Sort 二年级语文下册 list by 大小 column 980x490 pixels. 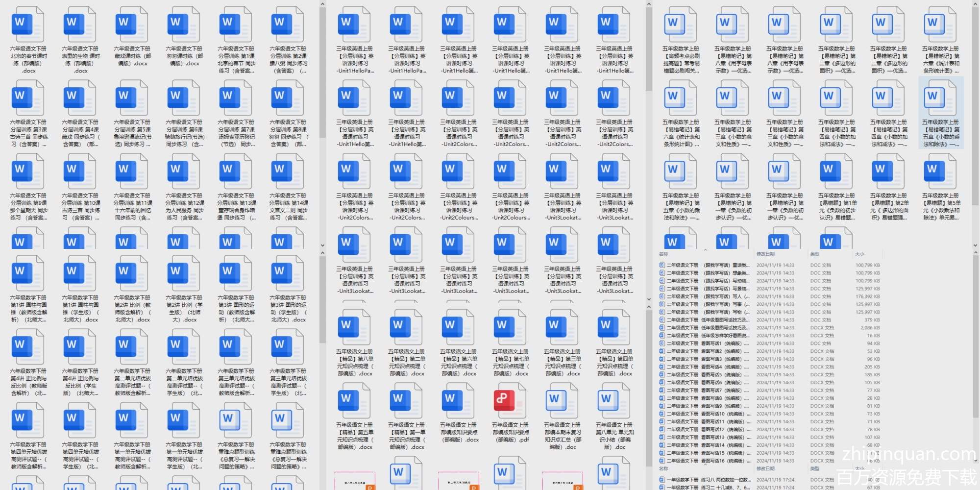(859, 254)
